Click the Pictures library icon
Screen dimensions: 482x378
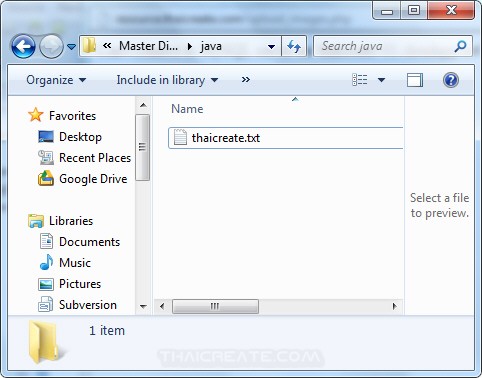click(46, 284)
